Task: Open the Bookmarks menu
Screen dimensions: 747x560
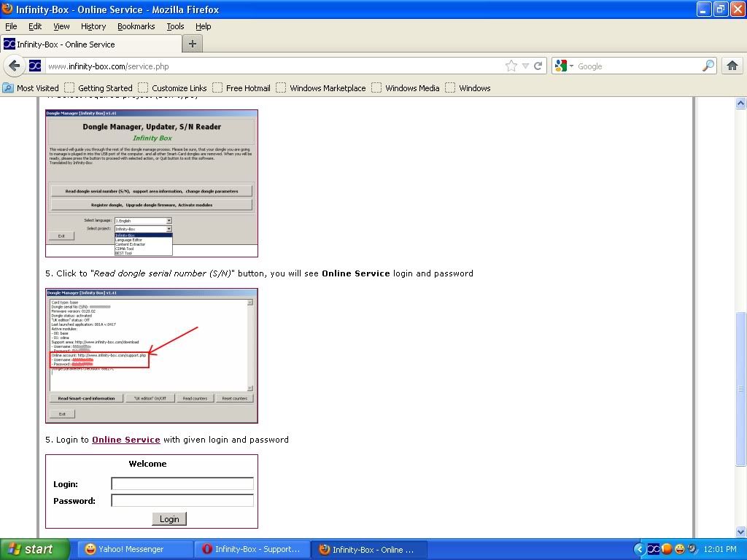Action: tap(136, 26)
